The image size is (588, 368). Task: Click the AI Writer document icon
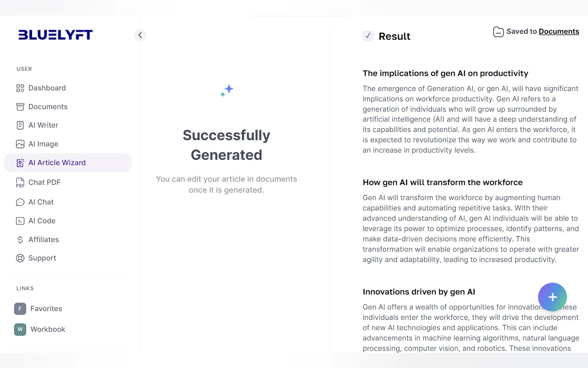tap(20, 125)
